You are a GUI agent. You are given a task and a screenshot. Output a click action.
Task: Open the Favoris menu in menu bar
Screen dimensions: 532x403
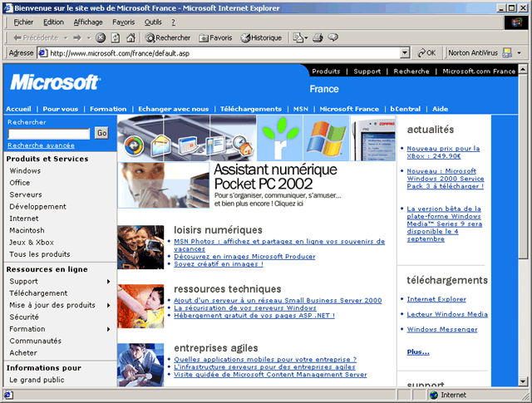pos(124,22)
